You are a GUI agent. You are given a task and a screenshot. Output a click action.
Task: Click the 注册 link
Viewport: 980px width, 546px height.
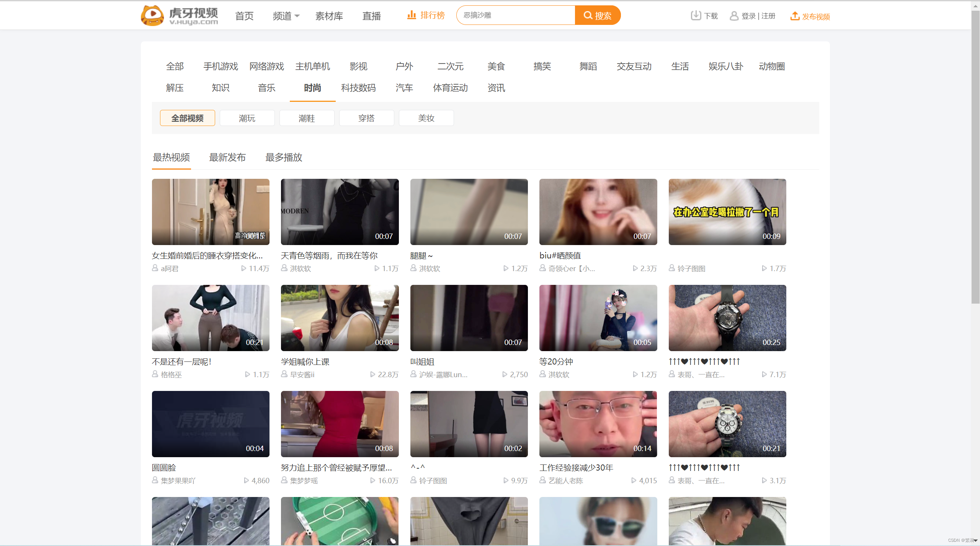pyautogui.click(x=768, y=16)
